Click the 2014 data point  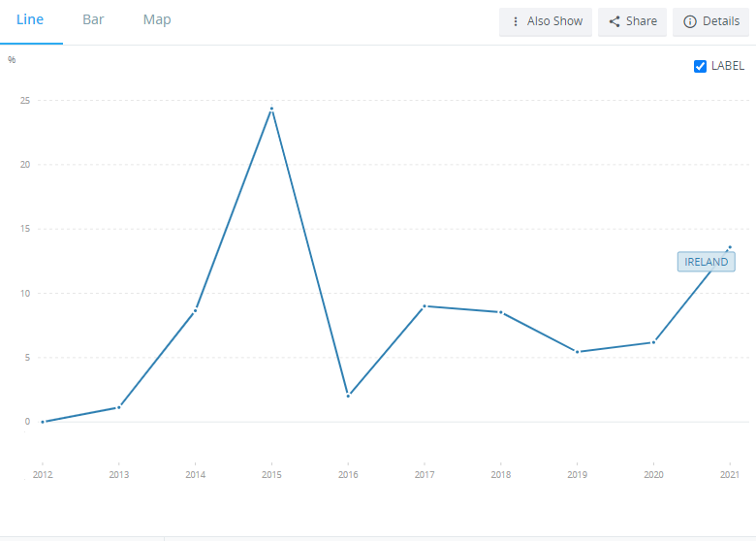click(x=195, y=311)
